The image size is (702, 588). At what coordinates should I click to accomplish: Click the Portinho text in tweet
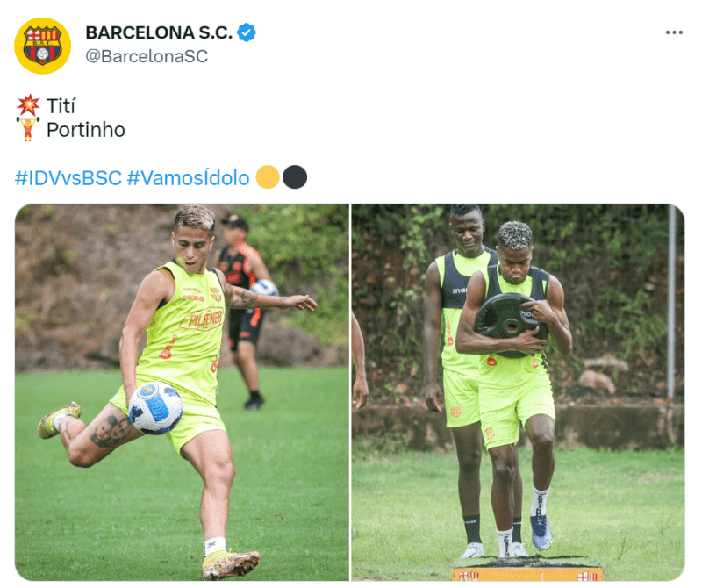[86, 130]
